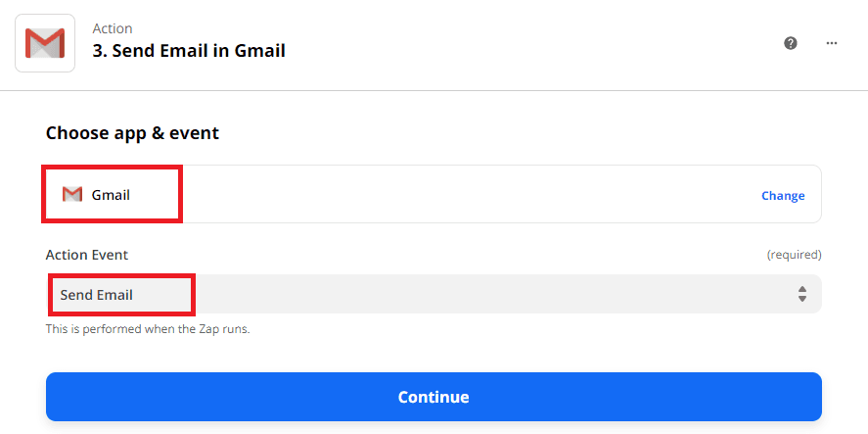
Task: Open the help question mark icon
Action: click(791, 43)
